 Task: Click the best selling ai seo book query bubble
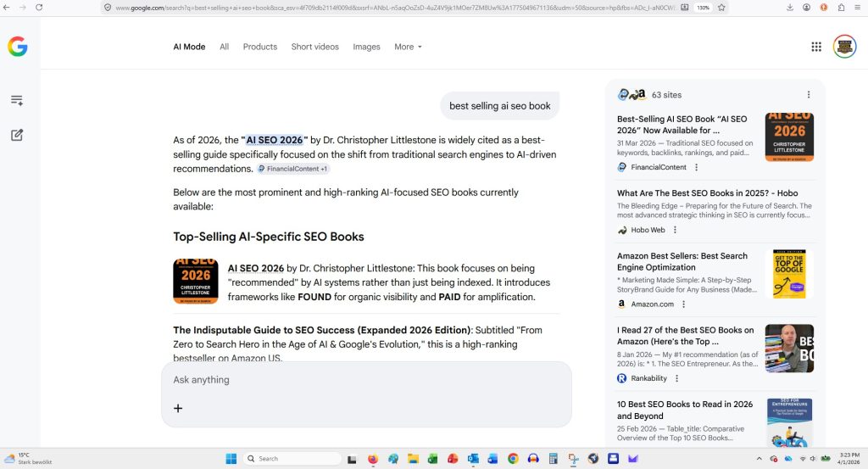coord(500,106)
